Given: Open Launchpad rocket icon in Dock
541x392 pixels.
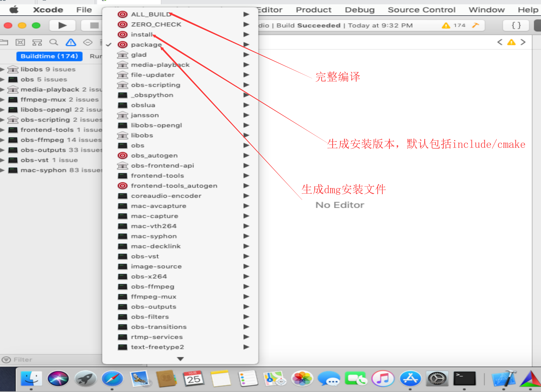Looking at the screenshot, I should pyautogui.click(x=85, y=379).
